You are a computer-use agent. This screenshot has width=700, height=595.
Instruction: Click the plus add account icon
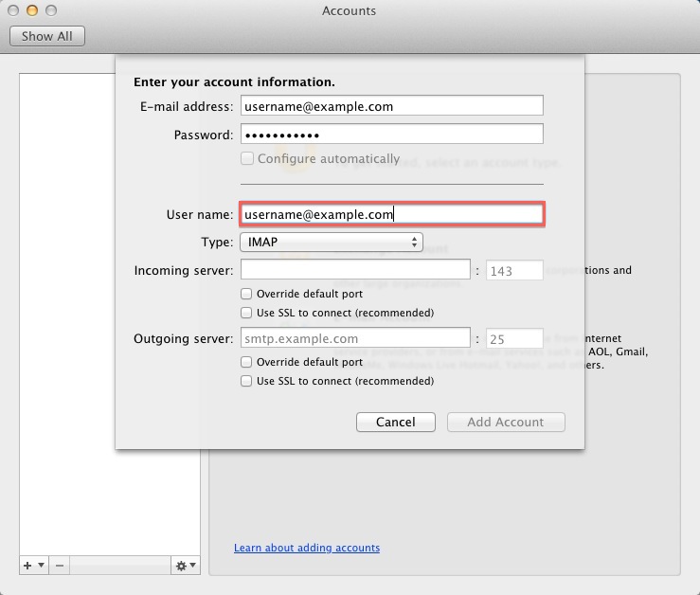tap(27, 566)
